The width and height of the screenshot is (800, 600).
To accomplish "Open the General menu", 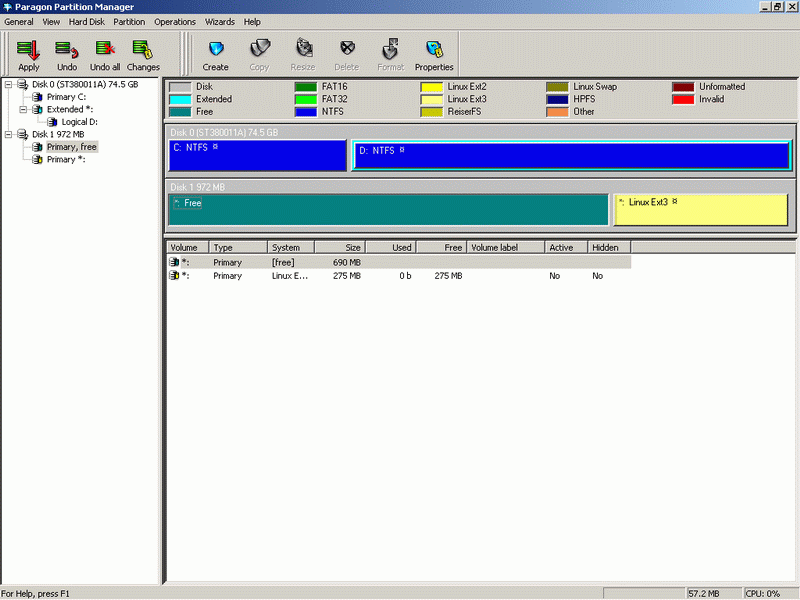I will [19, 22].
